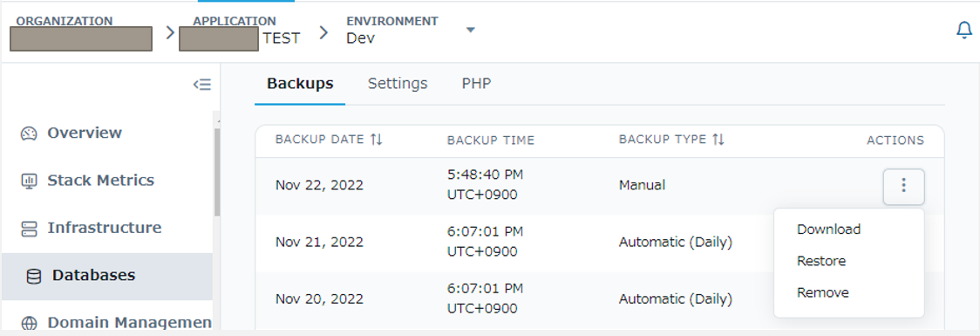The image size is (980, 336).
Task: Choose Remove from the actions menu
Action: click(x=822, y=292)
